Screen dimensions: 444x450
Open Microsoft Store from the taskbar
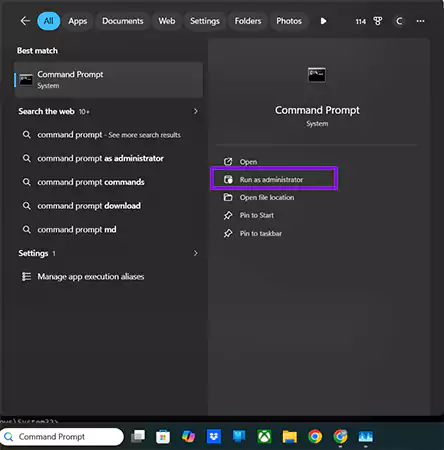coord(163,437)
